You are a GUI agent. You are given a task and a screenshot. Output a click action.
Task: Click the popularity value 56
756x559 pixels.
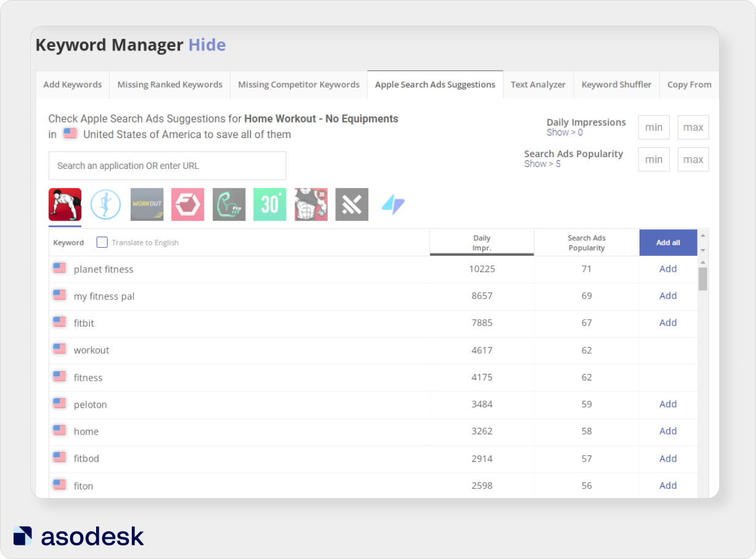(x=587, y=486)
